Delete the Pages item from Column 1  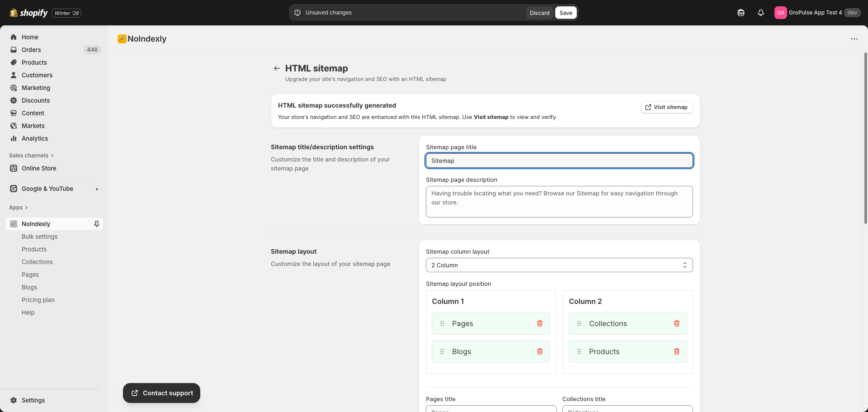pos(539,323)
